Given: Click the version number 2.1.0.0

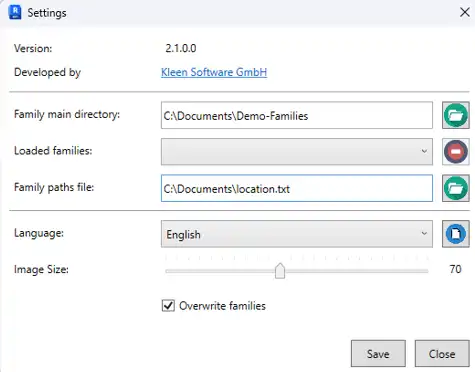Looking at the screenshot, I should pos(181,48).
